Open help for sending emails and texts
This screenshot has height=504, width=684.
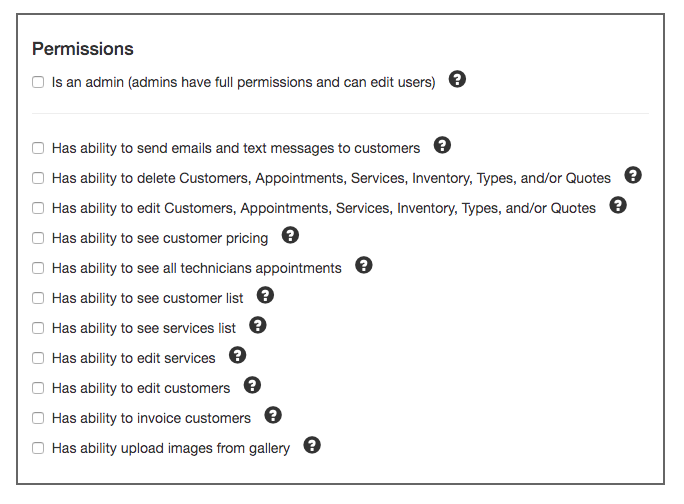pyautogui.click(x=442, y=145)
